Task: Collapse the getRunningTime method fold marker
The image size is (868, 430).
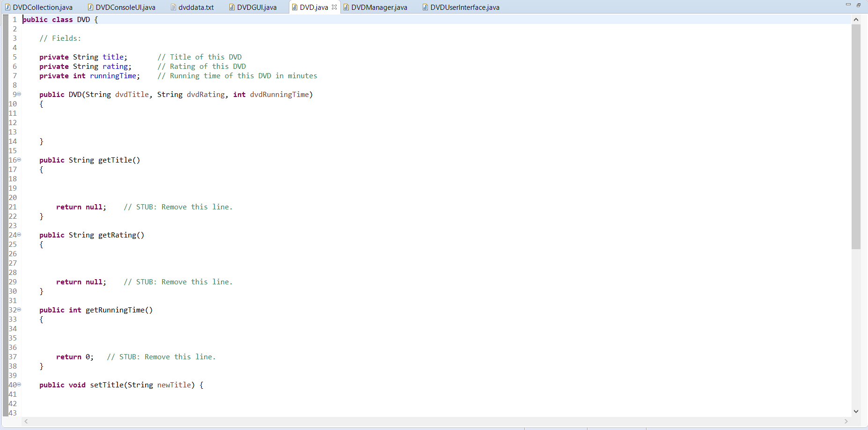Action: coord(19,310)
